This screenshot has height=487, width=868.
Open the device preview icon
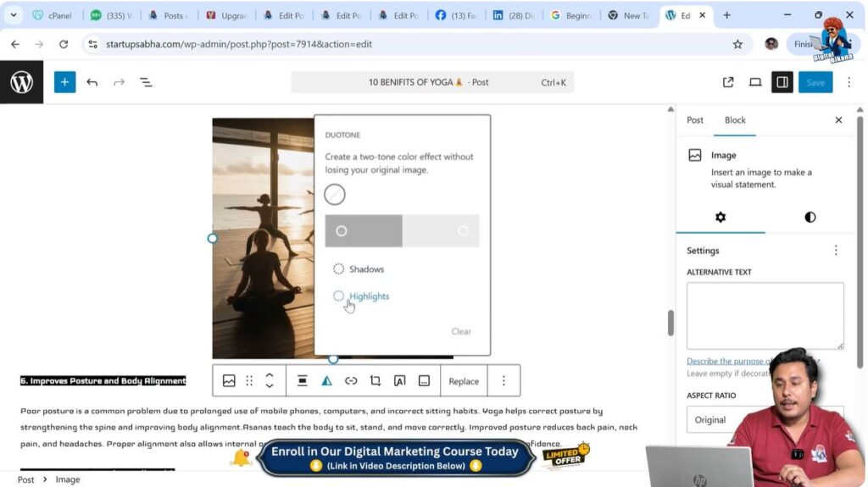coord(755,82)
